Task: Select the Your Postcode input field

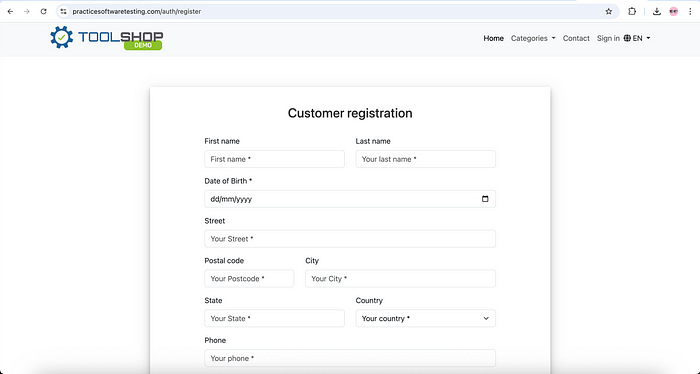Action: [x=249, y=278]
